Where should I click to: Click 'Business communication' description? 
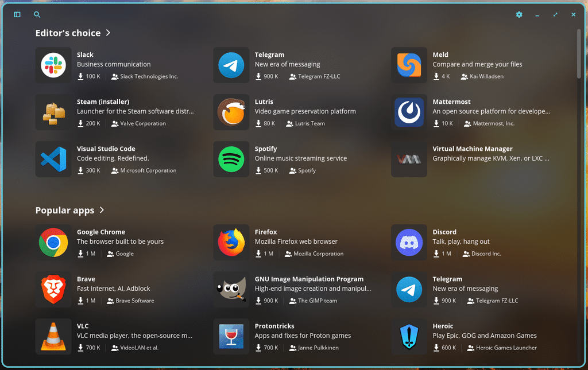[x=114, y=64]
